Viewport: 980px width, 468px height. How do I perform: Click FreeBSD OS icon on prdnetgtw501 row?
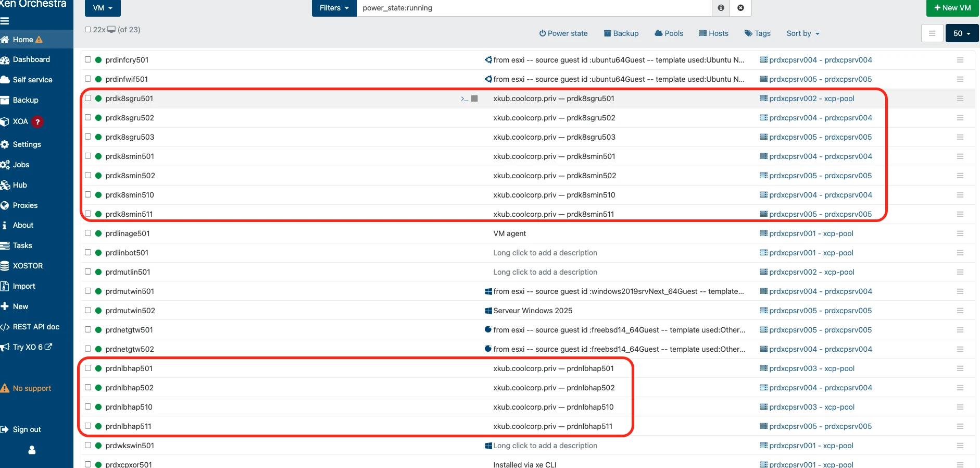point(488,329)
